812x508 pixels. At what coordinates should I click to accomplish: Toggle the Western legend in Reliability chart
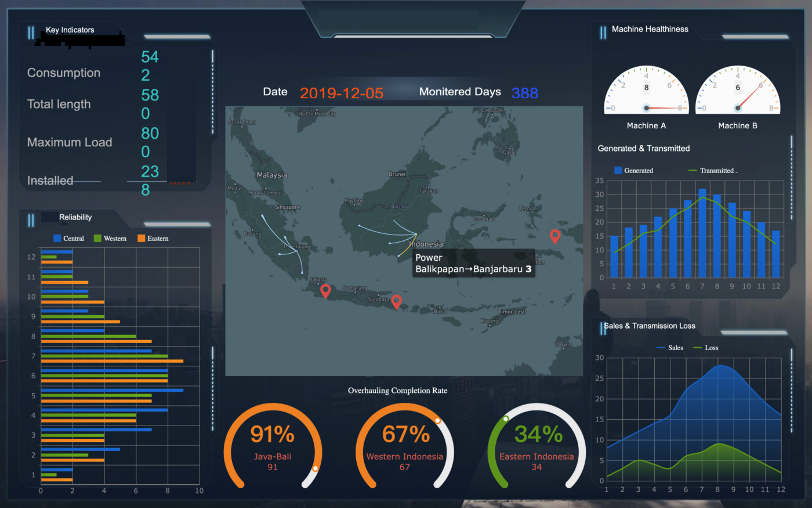(x=110, y=239)
